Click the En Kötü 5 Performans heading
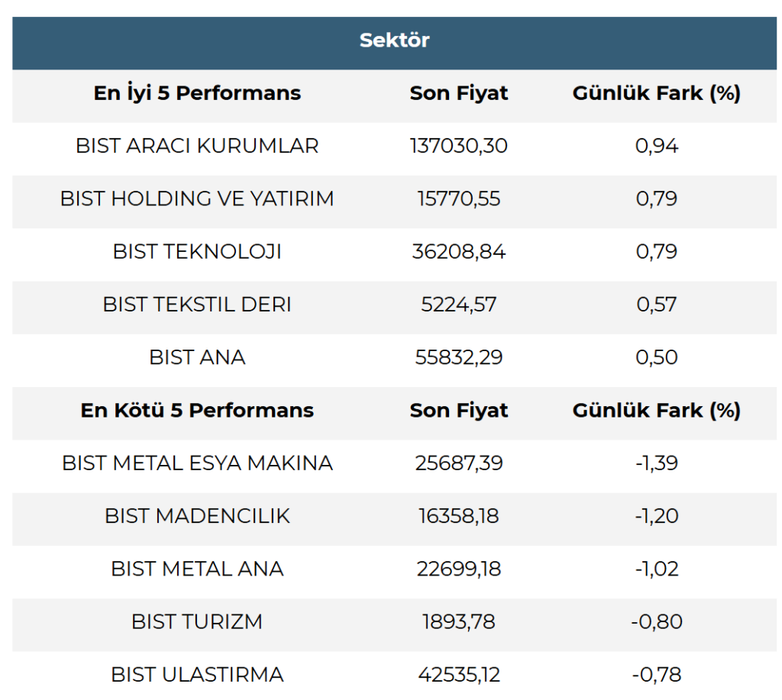782x700 pixels. click(197, 410)
